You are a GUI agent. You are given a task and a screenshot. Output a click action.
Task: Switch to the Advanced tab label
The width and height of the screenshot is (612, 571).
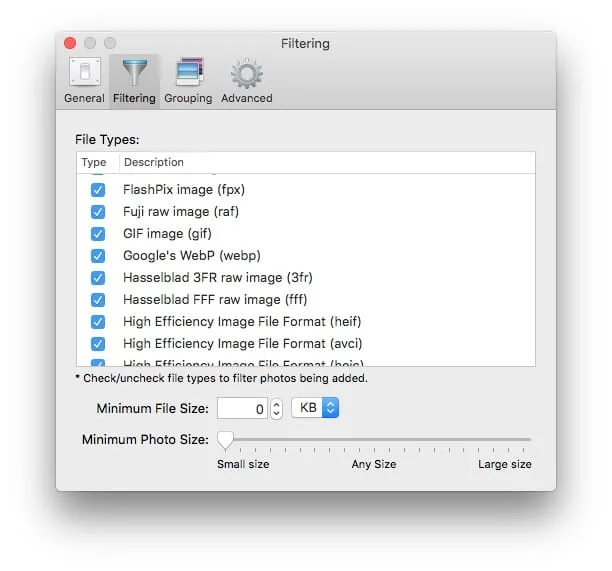click(x=247, y=98)
